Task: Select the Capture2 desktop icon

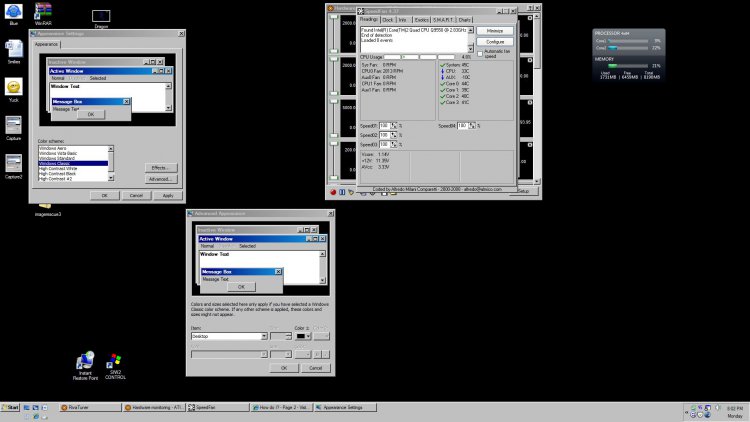Action: [13, 167]
